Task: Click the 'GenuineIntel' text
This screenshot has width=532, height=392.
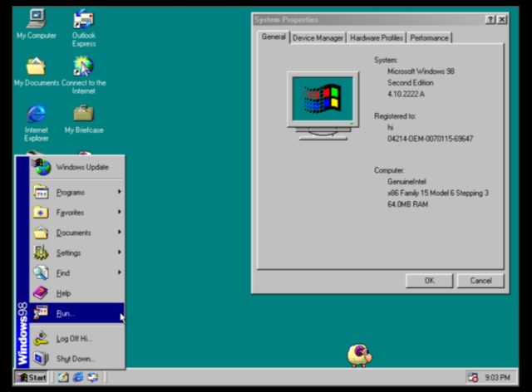Action: pos(406,181)
